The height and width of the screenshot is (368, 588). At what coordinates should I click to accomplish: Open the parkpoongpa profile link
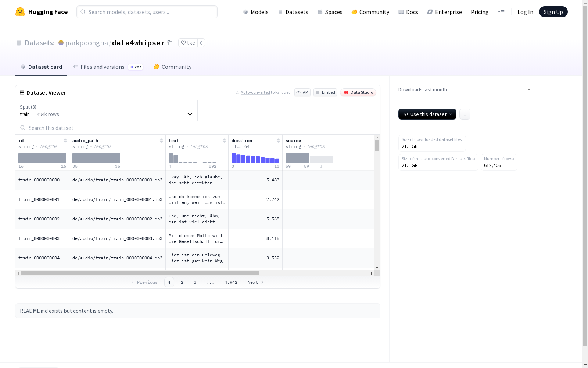86,43
